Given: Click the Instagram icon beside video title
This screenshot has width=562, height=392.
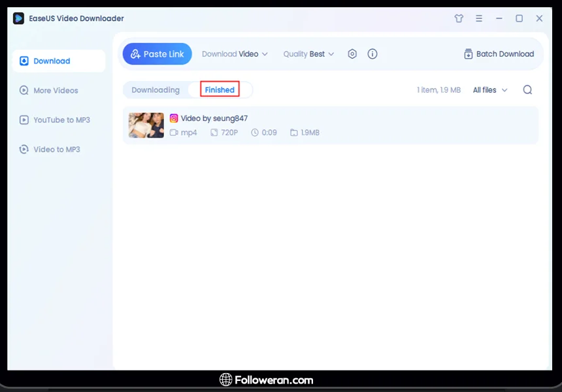Looking at the screenshot, I should pos(174,118).
